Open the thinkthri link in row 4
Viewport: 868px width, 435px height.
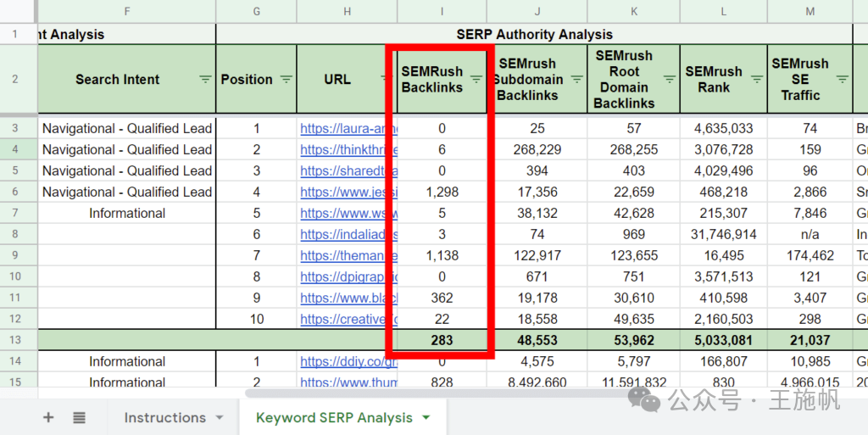(x=348, y=149)
